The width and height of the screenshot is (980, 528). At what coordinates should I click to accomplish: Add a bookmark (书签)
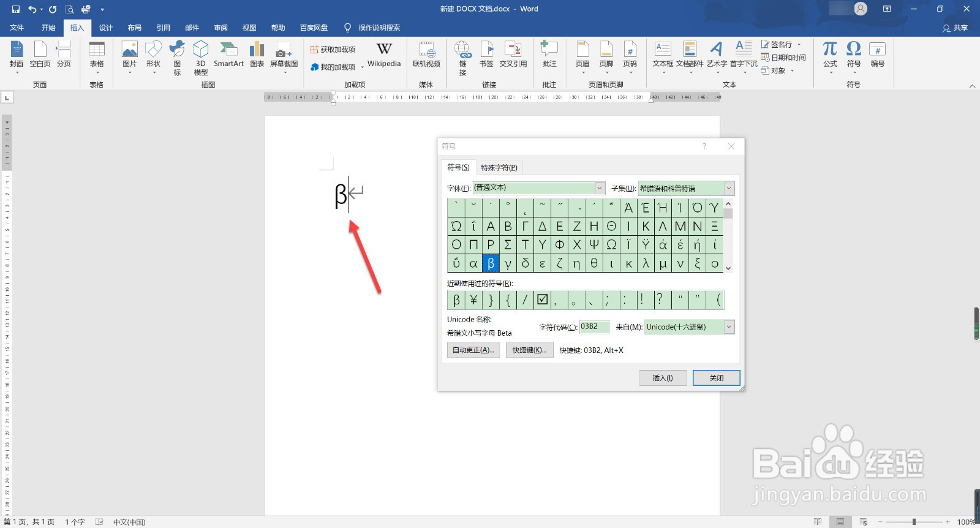coord(487,55)
